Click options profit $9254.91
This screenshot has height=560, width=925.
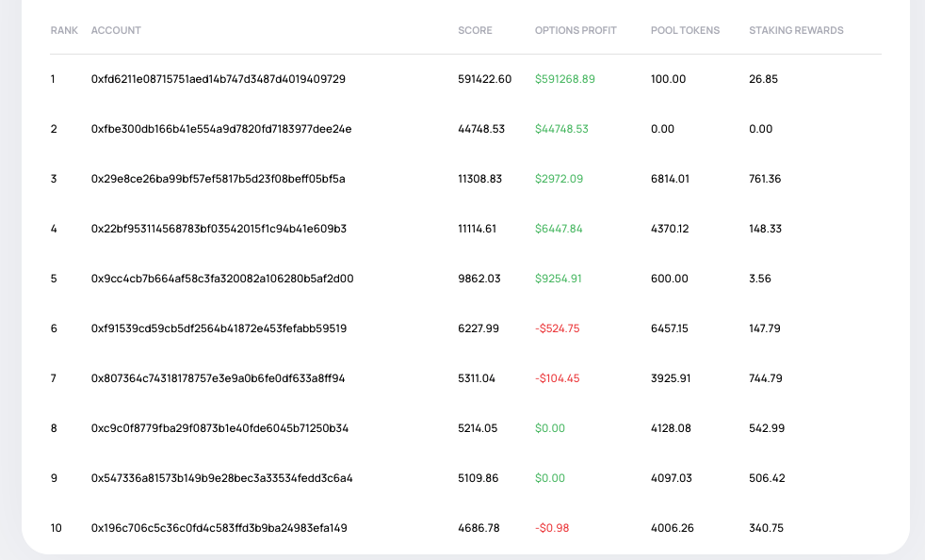559,279
